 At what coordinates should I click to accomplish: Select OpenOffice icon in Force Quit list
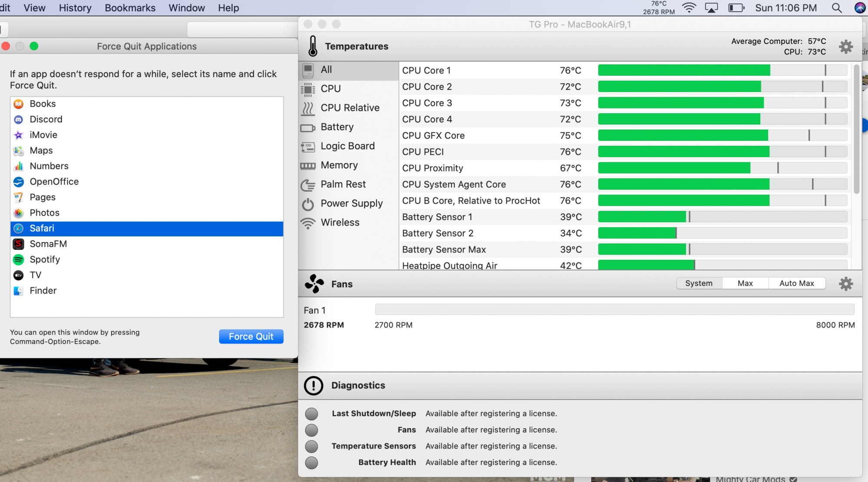click(x=18, y=182)
